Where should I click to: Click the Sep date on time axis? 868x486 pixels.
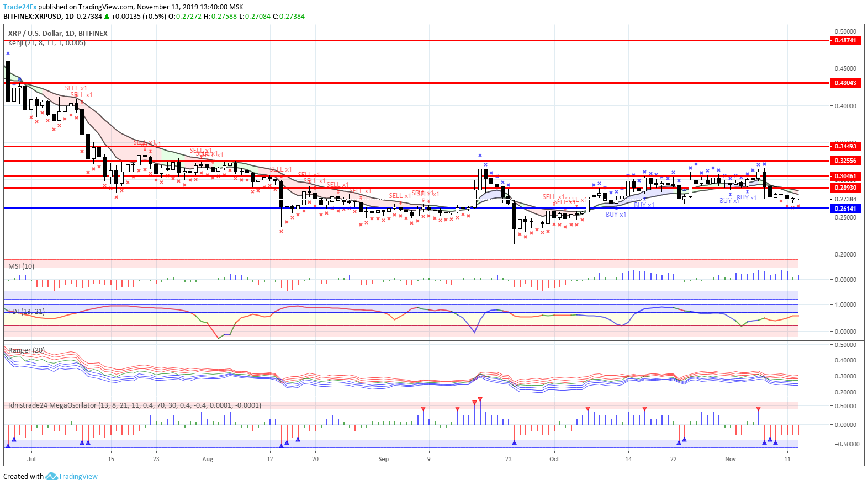pos(384,459)
